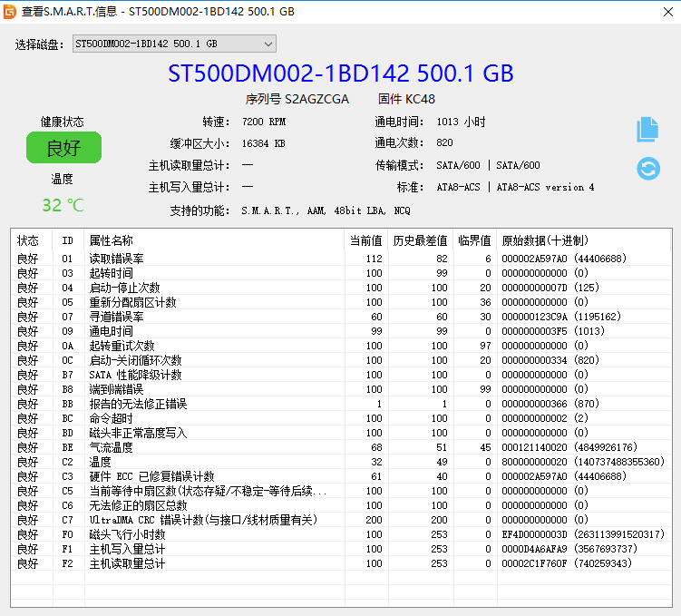This screenshot has height=616, width=681.
Task: Select the 命令超时 row
Action: point(341,418)
